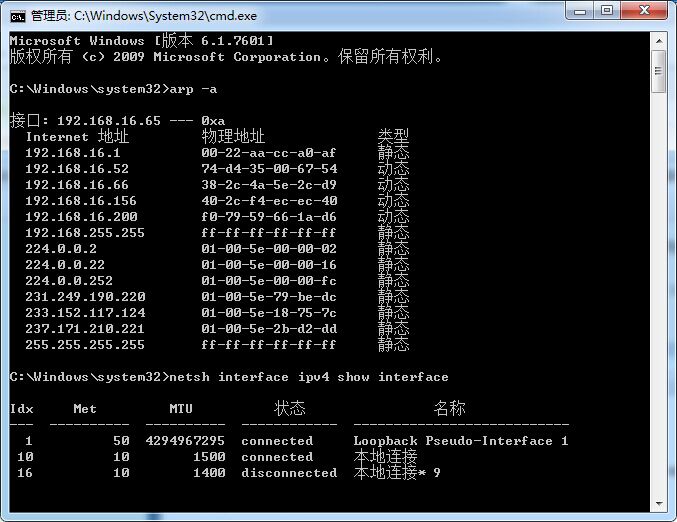The height and width of the screenshot is (522, 677).
Task: Click the 'arp -a' command text
Action: click(x=193, y=89)
